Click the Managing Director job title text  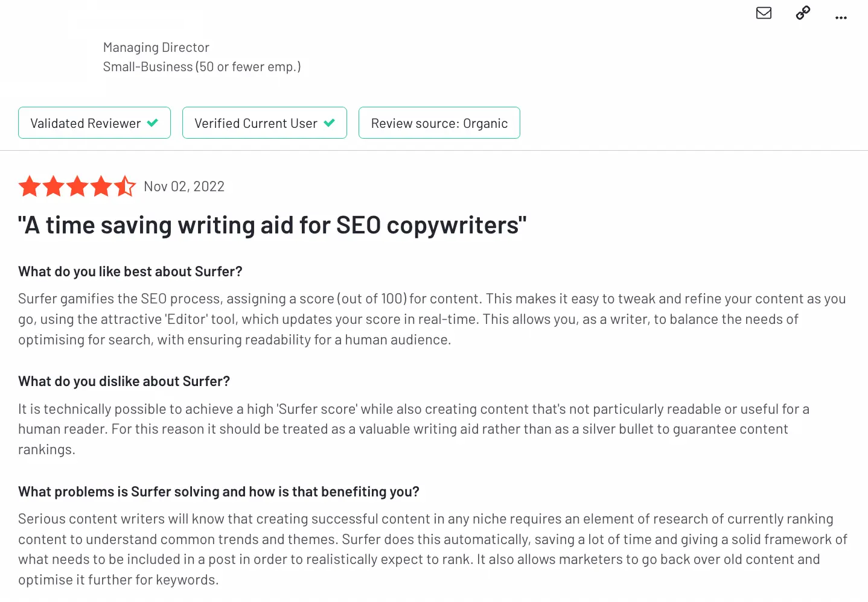(x=156, y=47)
